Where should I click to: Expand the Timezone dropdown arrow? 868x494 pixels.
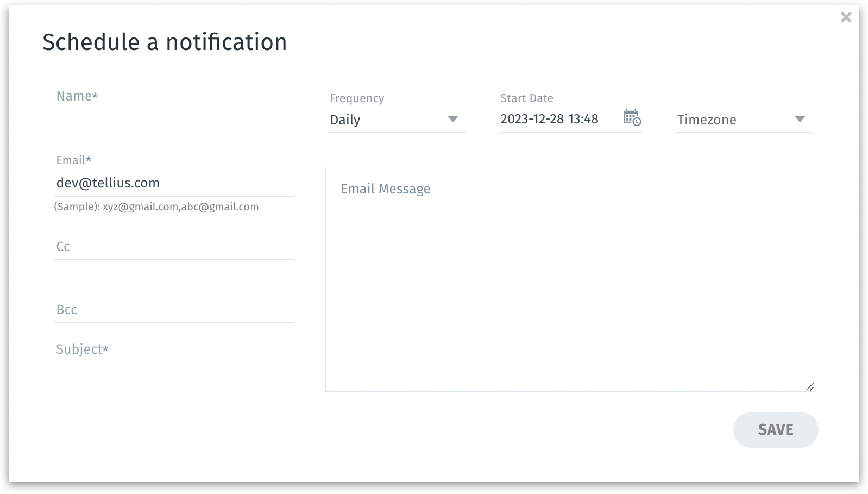click(x=800, y=119)
